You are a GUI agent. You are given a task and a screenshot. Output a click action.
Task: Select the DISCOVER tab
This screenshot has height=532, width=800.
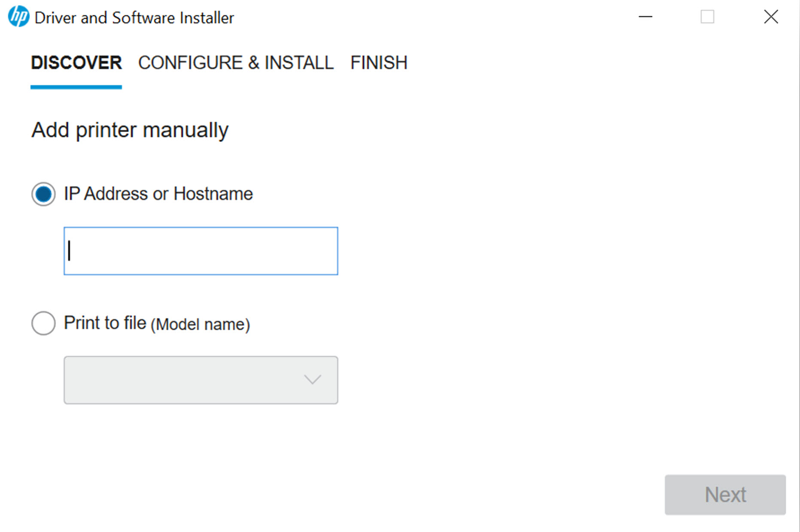coord(76,62)
